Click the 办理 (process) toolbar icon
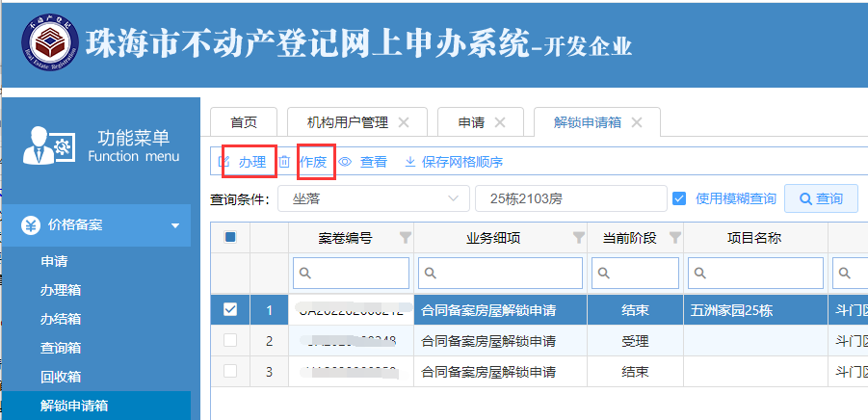This screenshot has height=420, width=868. point(225,162)
